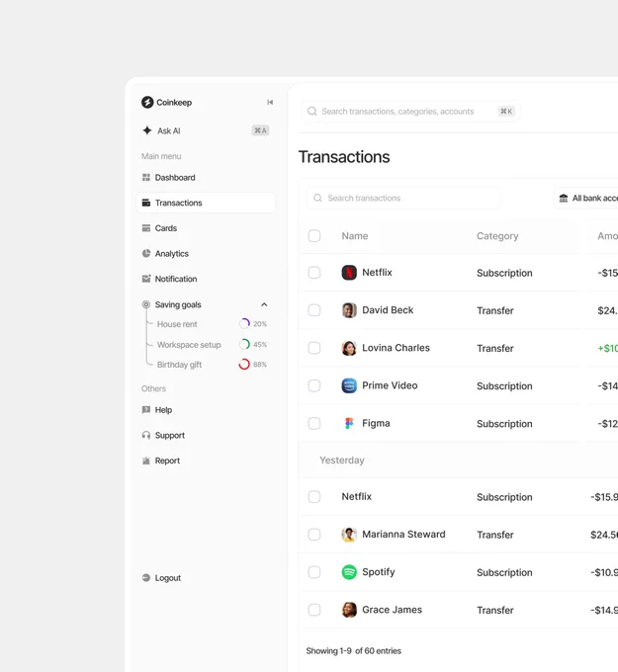
Task: Sort by the Category column header
Action: coord(497,236)
